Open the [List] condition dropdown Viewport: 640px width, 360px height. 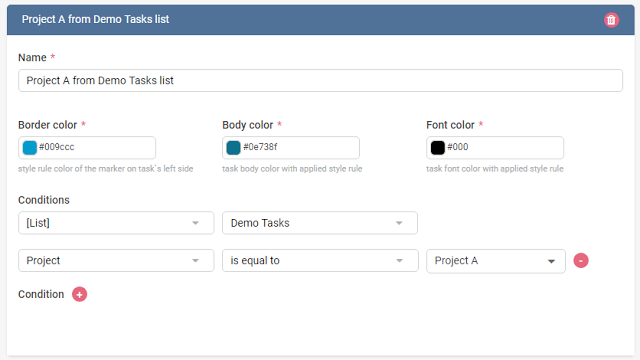(x=116, y=223)
